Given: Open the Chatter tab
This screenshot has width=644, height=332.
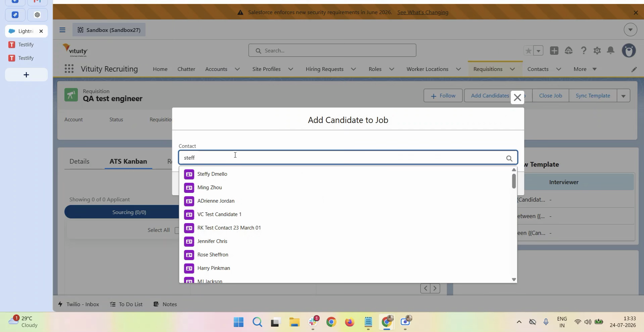Looking at the screenshot, I should tap(186, 69).
